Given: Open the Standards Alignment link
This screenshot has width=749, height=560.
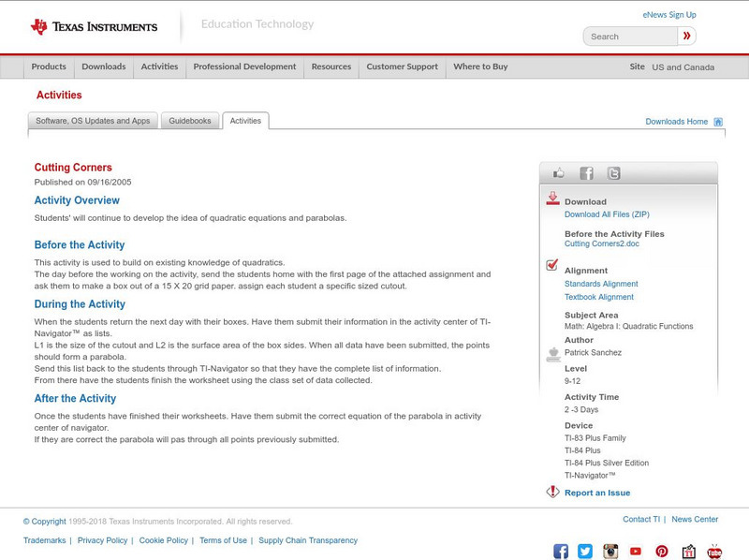Looking at the screenshot, I should [x=601, y=284].
